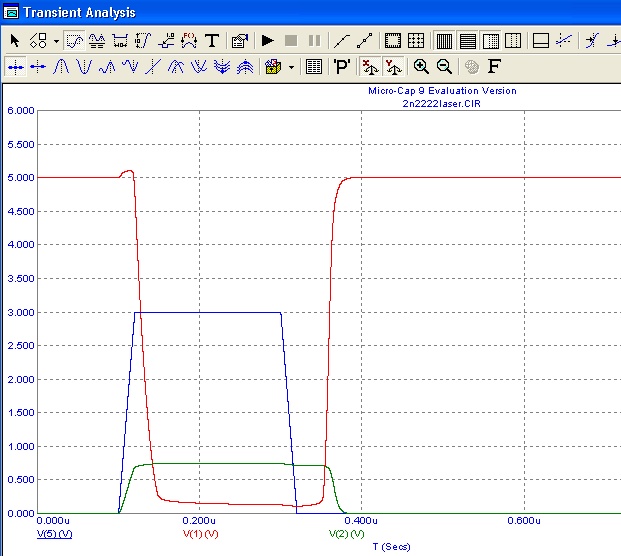This screenshot has width=621, height=556.
Task: Select the Text tool (T icon)
Action: pos(212,41)
